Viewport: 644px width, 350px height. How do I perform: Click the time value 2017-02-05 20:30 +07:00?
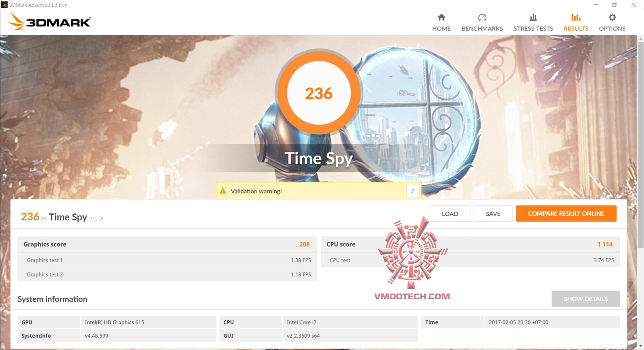tap(519, 322)
